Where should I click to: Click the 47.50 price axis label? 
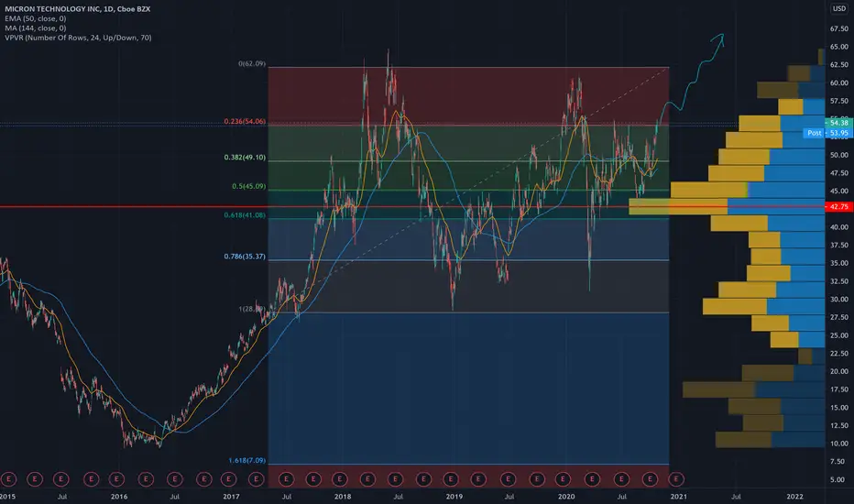tap(838, 172)
